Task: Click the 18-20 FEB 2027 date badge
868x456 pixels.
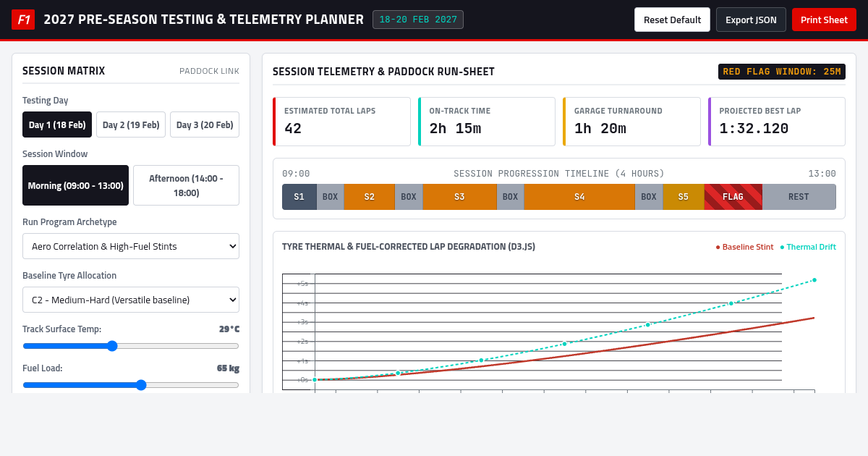Action: coord(418,20)
